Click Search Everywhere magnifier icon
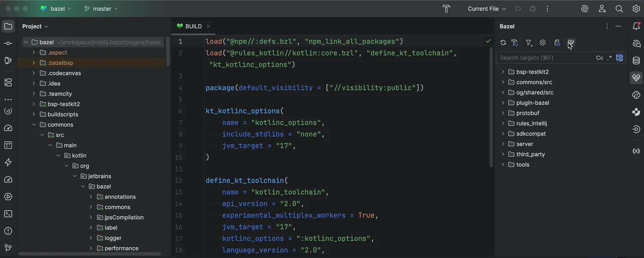Image resolution: width=644 pixels, height=258 pixels. (619, 9)
